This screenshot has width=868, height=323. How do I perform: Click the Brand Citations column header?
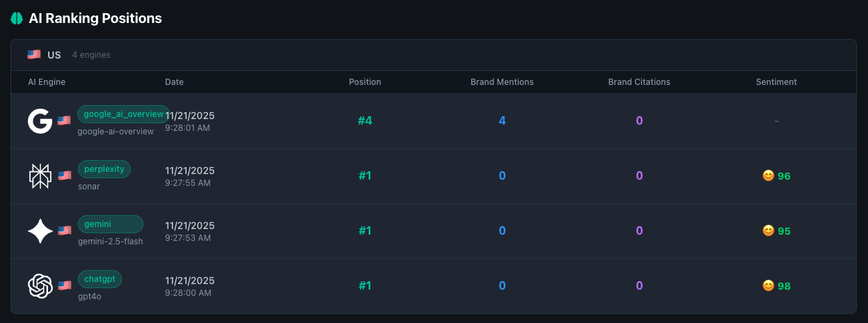pos(639,82)
